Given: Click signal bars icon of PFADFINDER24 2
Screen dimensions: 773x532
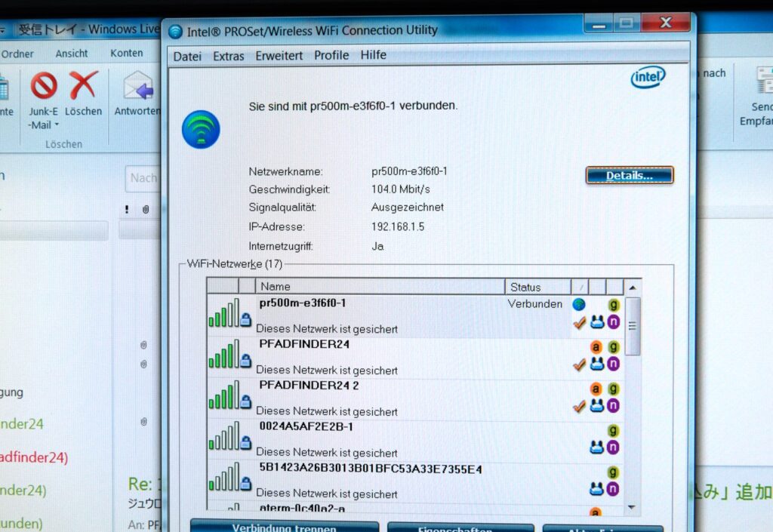Looking at the screenshot, I should pyautogui.click(x=223, y=395).
